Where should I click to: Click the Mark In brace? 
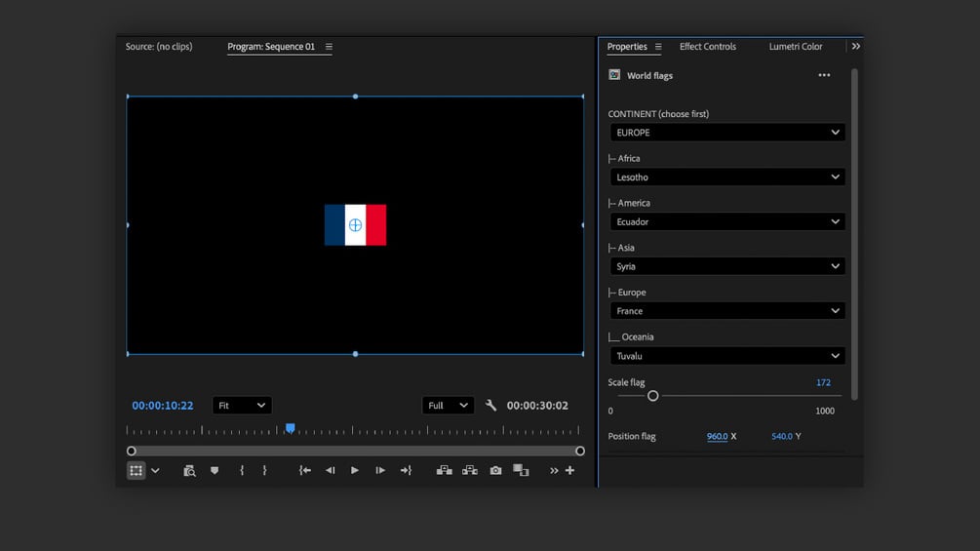click(242, 470)
